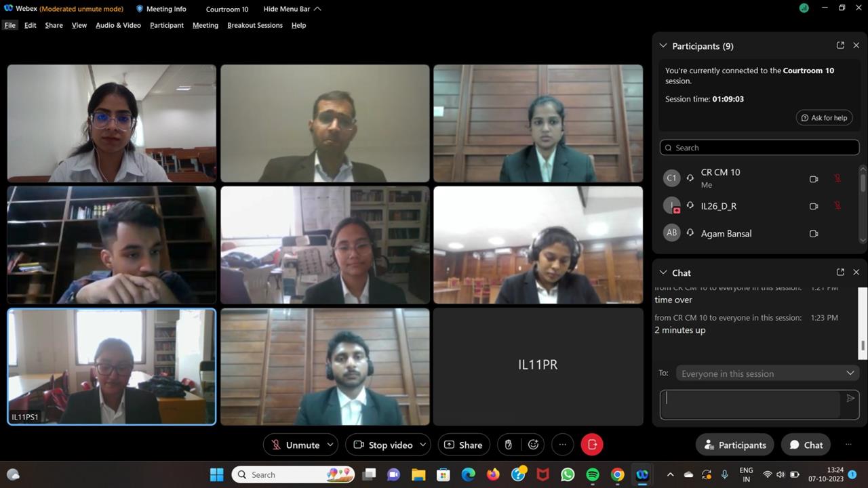
Task: Open WhatsApp from taskbar
Action: 568,474
